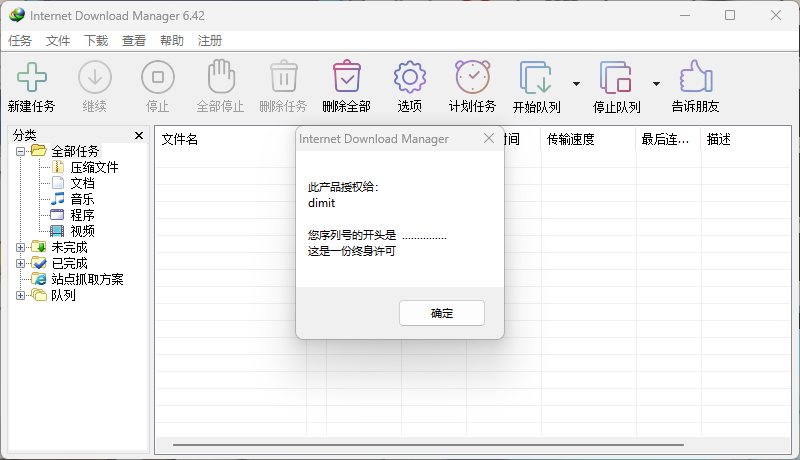800x460 pixels.
Task: Click the 视频 film icon
Action: pyautogui.click(x=57, y=231)
